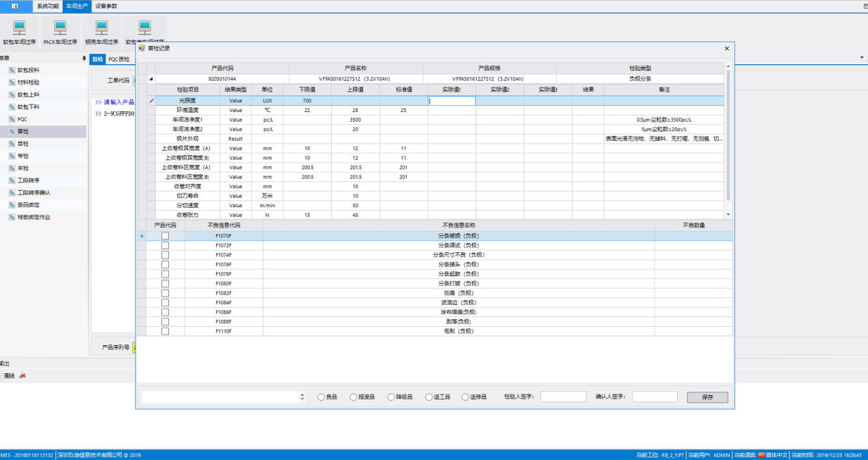
Task: Collapse the product 9205010144 row expander
Action: tap(151, 79)
